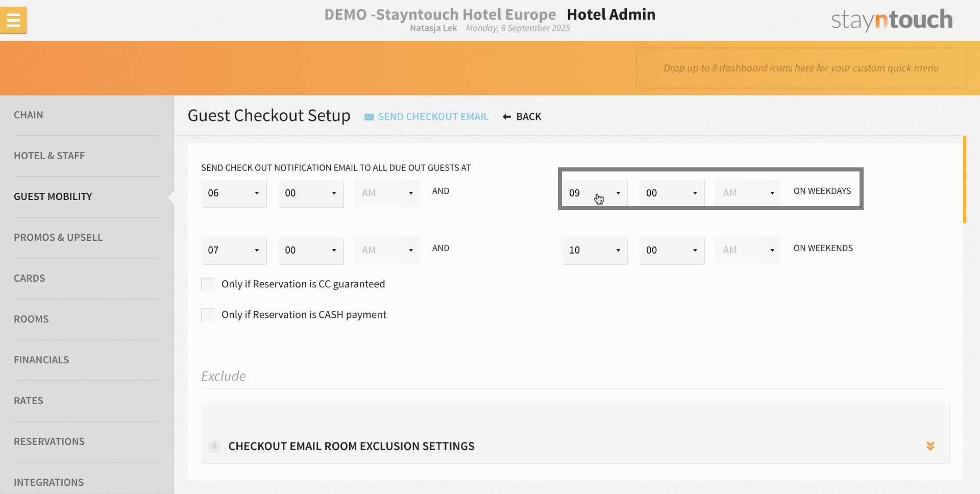This screenshot has height=494, width=980.
Task: Open the AM selector for the weekend row
Action: point(747,250)
